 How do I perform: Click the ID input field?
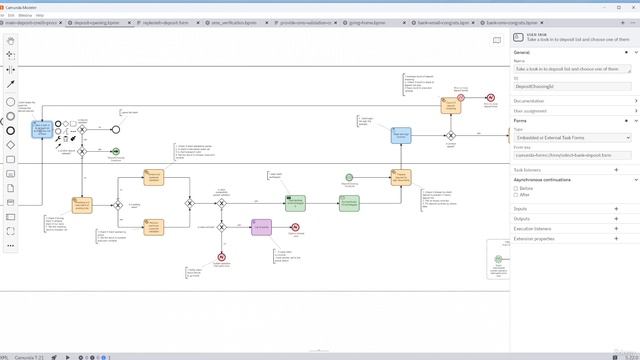[x=572, y=87]
